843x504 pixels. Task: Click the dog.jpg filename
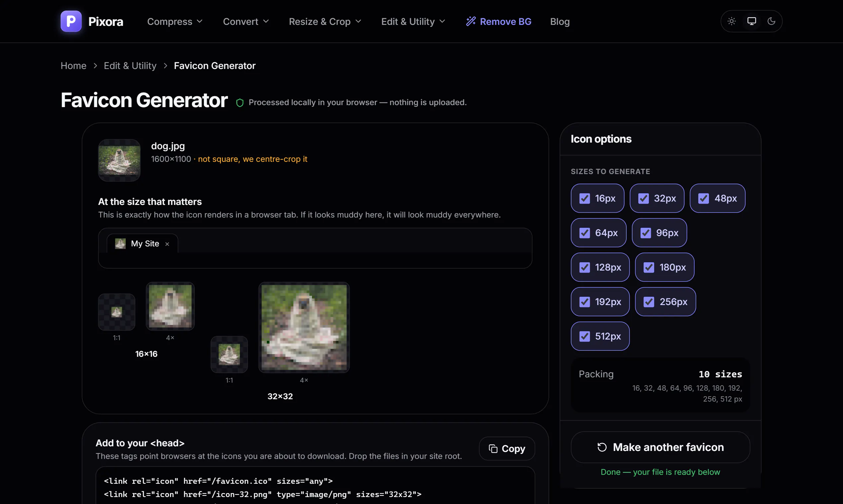168,146
